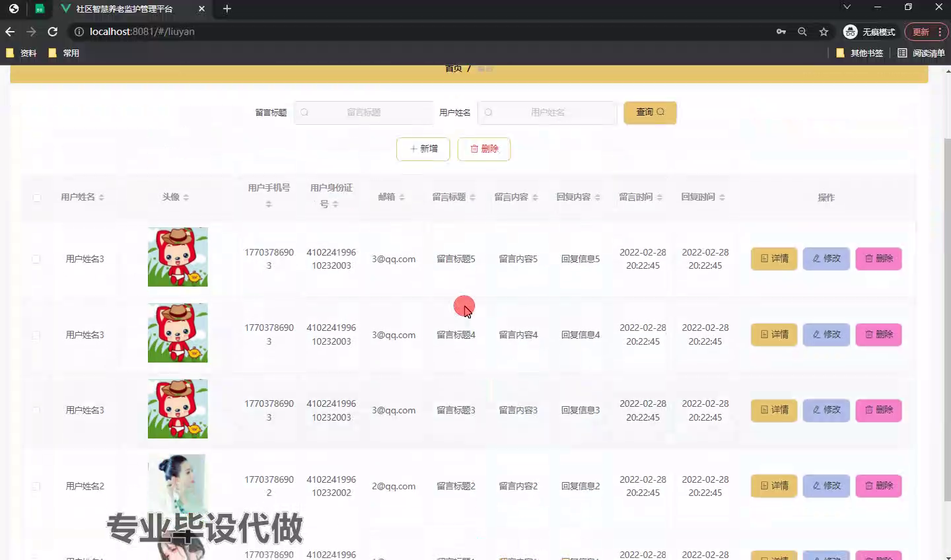Open a new browser tab

point(227,9)
